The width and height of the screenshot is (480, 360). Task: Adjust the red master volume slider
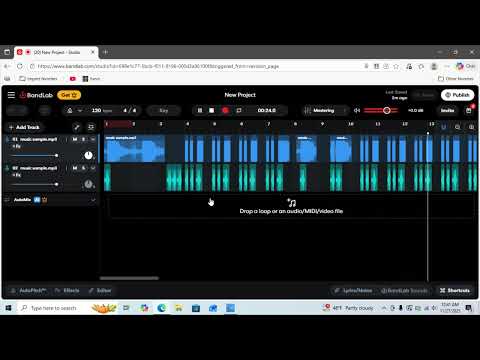(x=381, y=110)
